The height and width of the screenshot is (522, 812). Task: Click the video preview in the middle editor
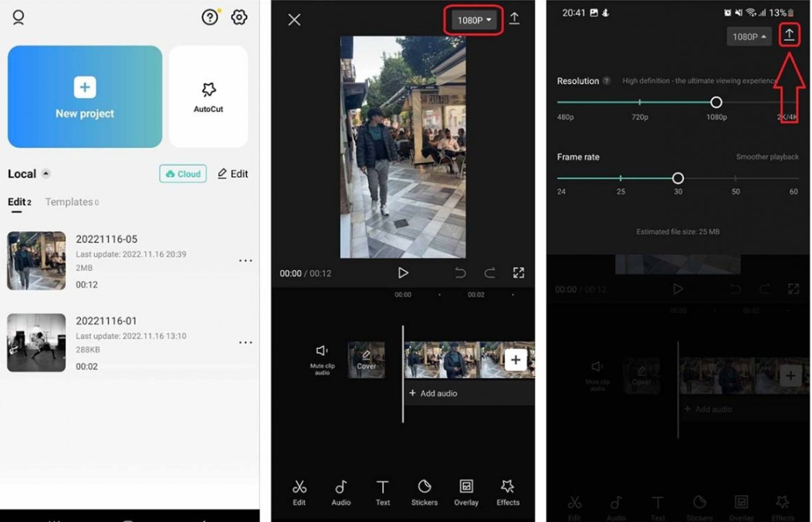[x=403, y=147]
